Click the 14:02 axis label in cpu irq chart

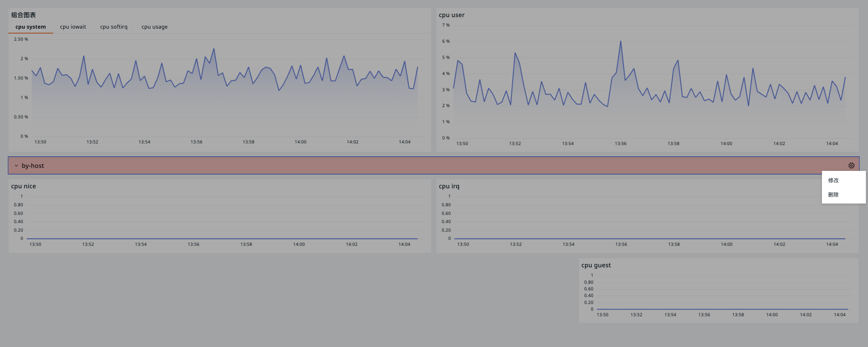779,244
